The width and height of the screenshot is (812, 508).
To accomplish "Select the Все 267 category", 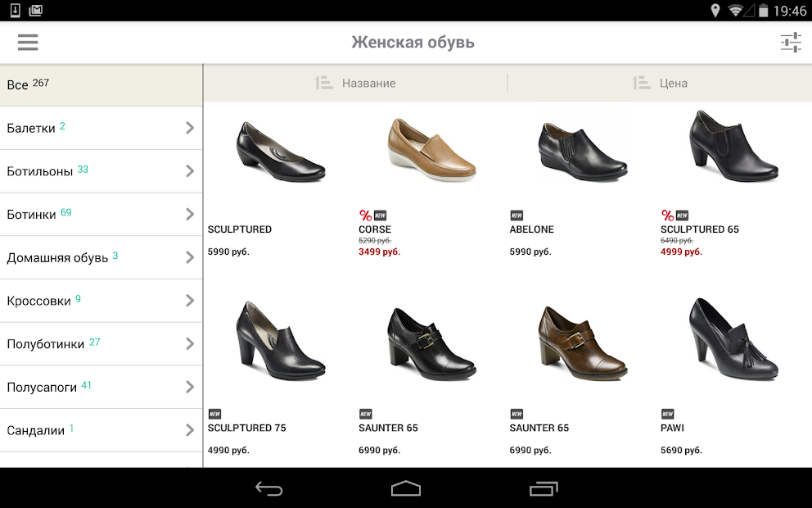I will click(101, 84).
